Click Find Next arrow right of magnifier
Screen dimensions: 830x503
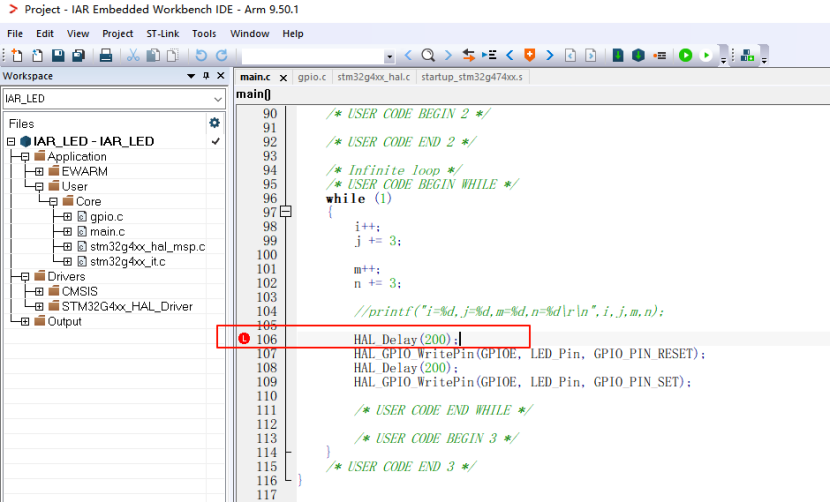(x=448, y=55)
